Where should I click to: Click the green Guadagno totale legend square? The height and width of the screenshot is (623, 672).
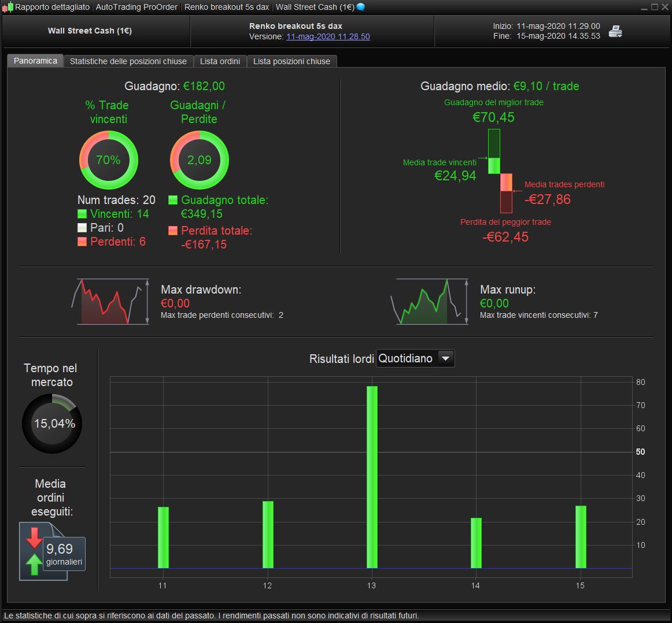(x=173, y=200)
